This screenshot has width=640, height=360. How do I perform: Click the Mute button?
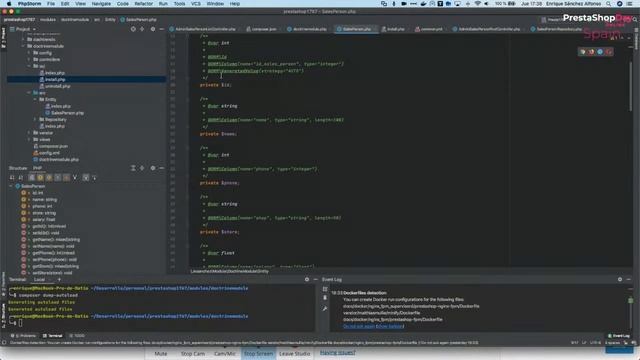(161, 353)
